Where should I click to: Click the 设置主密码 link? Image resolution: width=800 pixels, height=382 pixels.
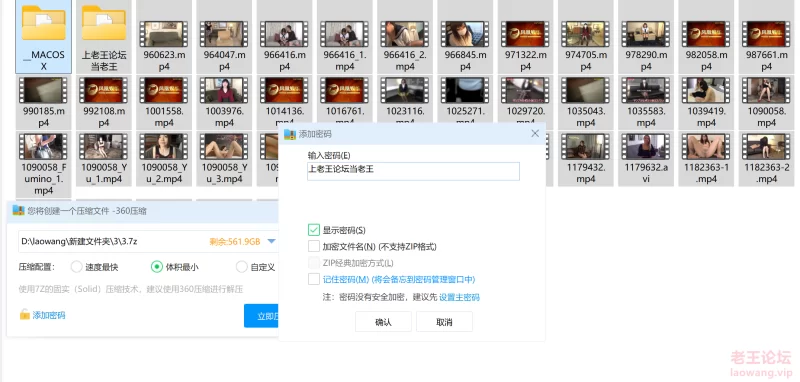[x=459, y=297]
